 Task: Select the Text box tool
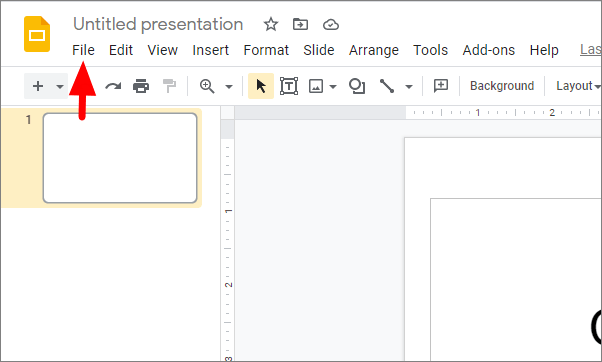pyautogui.click(x=289, y=86)
